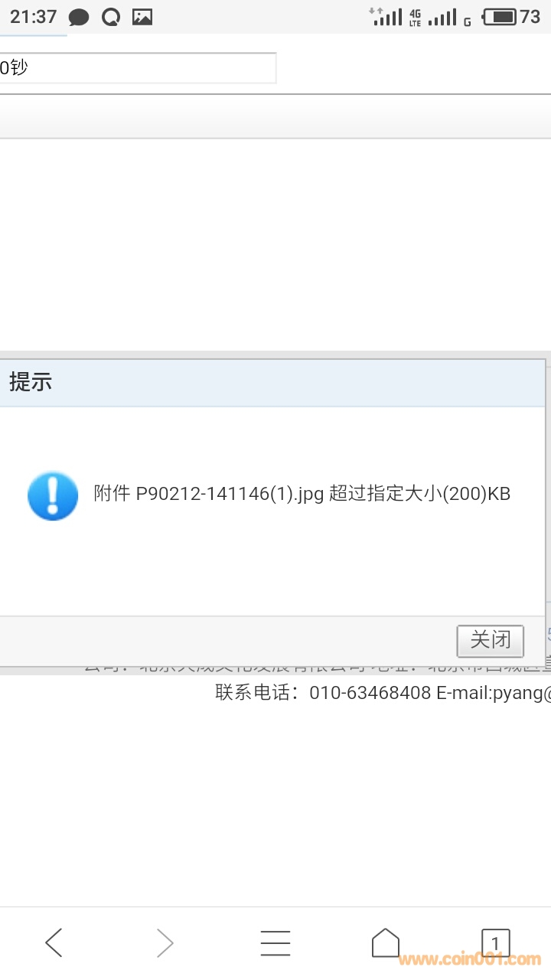The height and width of the screenshot is (980, 551).
Task: Focus the input field containing 0钞
Action: tap(138, 68)
